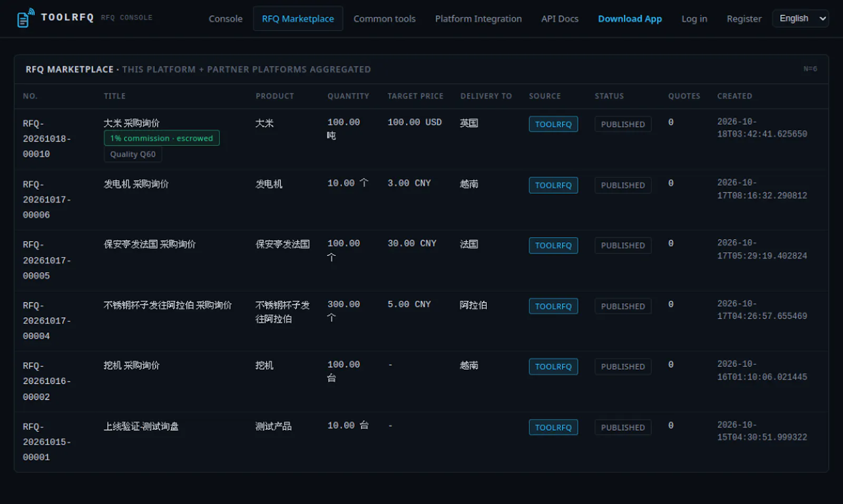Click TOOLRFQ source tag in 不锈钢杯子 row
The height and width of the screenshot is (504, 843).
click(x=553, y=307)
